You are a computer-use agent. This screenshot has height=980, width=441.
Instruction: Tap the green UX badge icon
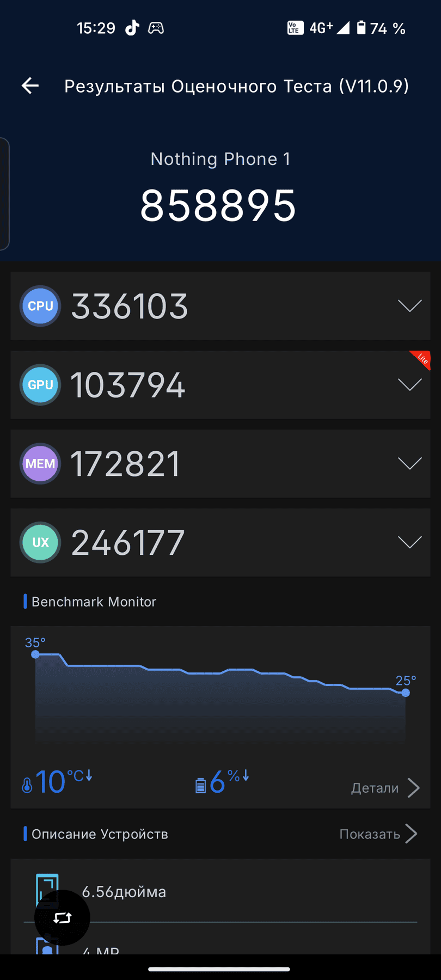coord(40,542)
